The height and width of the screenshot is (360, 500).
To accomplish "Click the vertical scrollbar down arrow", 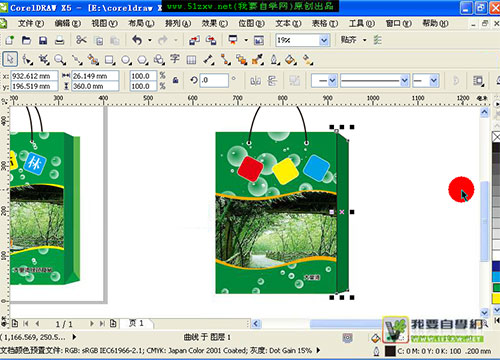I will 484,312.
